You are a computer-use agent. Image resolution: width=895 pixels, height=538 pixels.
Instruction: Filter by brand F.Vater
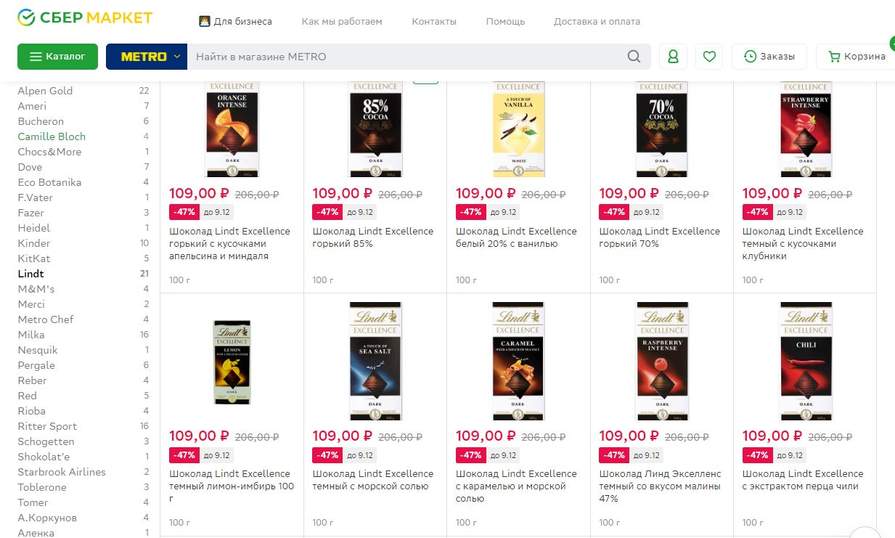point(35,197)
